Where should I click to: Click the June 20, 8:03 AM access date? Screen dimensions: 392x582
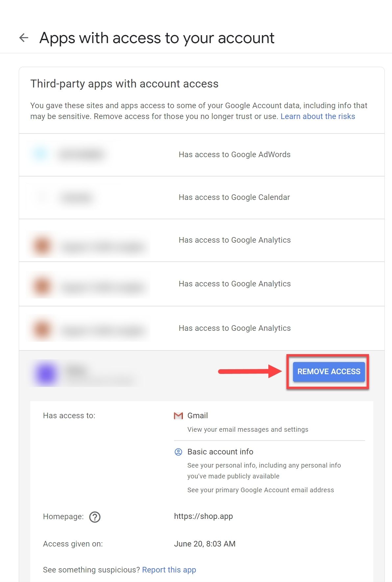pyautogui.click(x=205, y=544)
